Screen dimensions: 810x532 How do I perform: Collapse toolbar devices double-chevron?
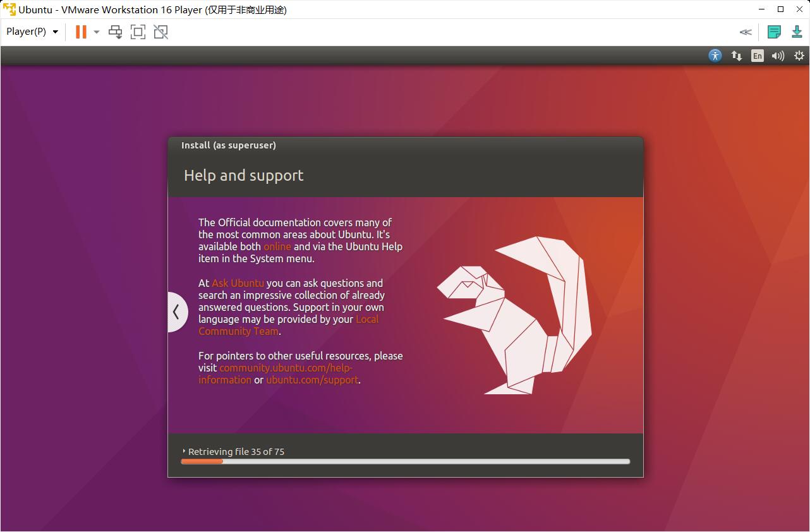pos(746,32)
